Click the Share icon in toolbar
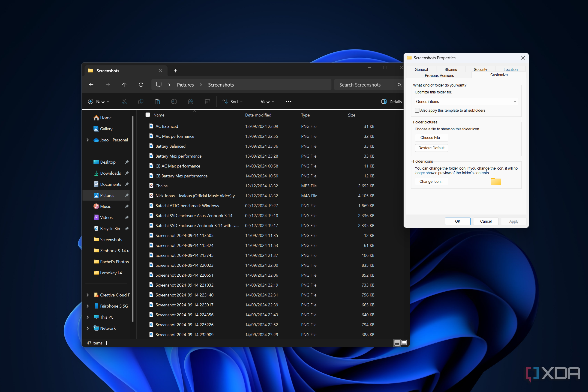 pos(191,102)
